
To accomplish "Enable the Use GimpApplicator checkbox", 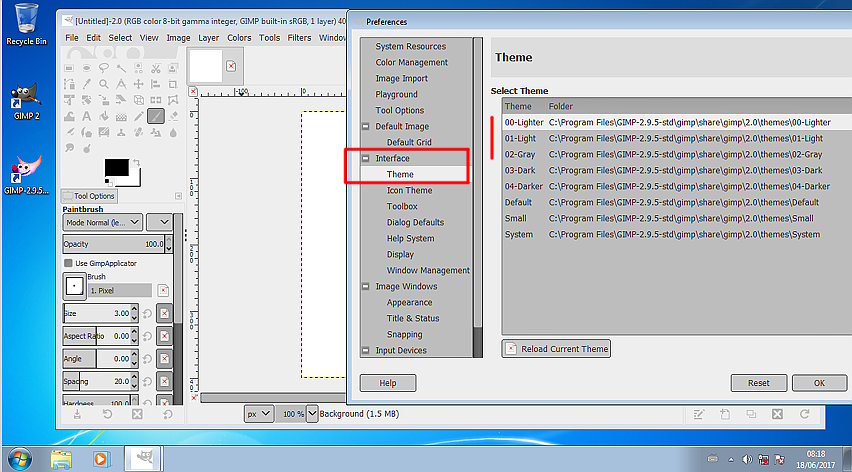I will (x=68, y=263).
